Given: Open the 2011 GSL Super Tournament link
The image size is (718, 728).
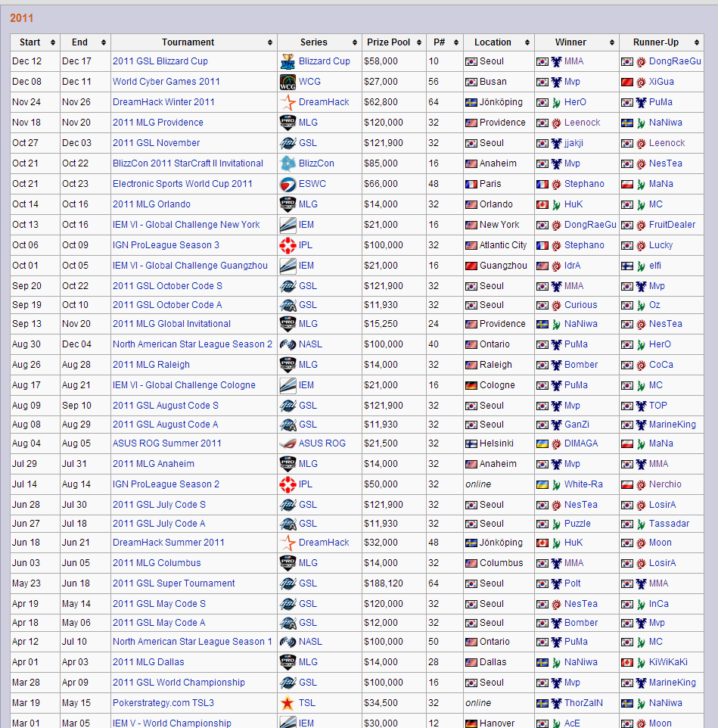Looking at the screenshot, I should tap(174, 583).
